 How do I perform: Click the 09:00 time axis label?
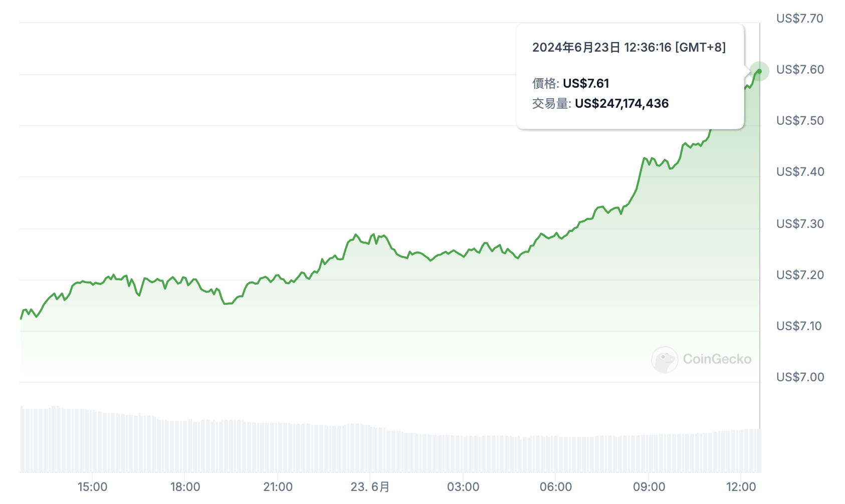point(649,487)
